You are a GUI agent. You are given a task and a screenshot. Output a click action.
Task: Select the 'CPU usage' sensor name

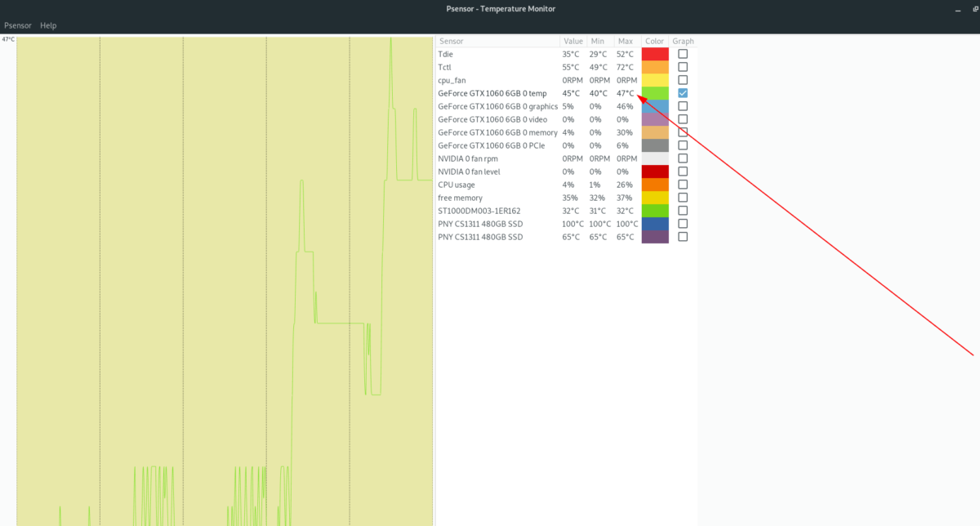pos(457,185)
